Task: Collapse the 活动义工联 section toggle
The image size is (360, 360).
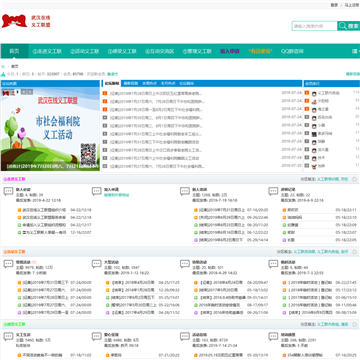Action: coord(354,252)
